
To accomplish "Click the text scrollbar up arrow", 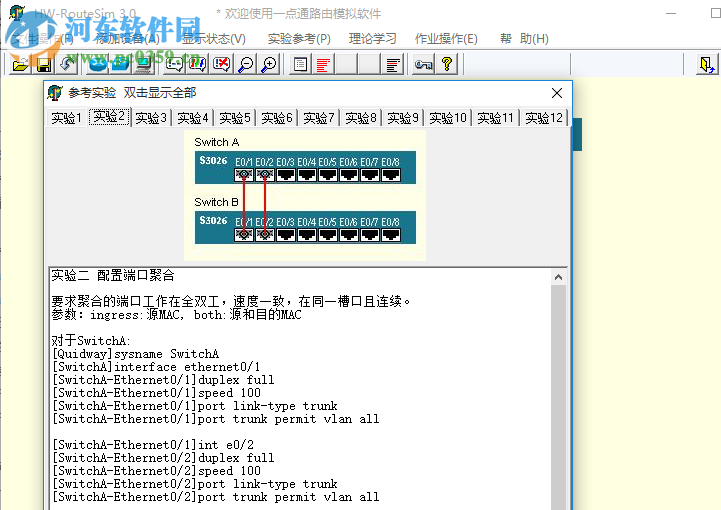I will pyautogui.click(x=558, y=277).
